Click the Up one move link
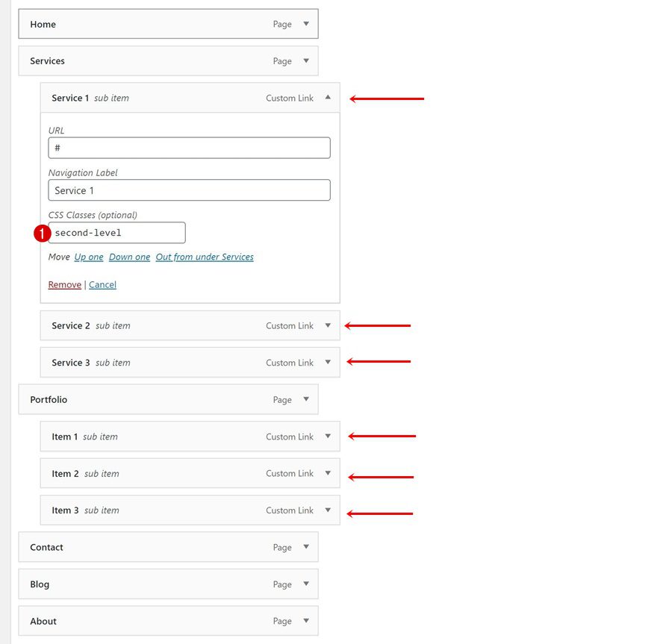 click(x=88, y=257)
